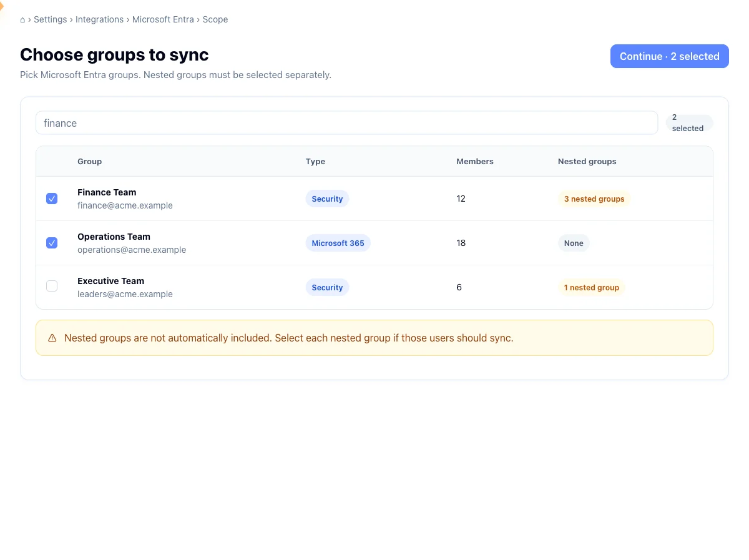The height and width of the screenshot is (560, 749).
Task: Uncheck the Operations Team checkbox
Action: pos(52,243)
